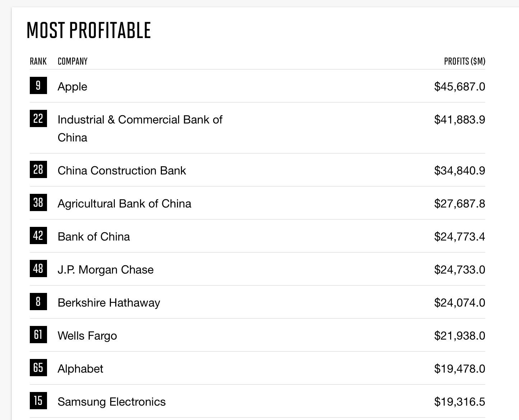519x420 pixels.
Task: Open J.P. Morgan Chase listing
Action: (106, 270)
